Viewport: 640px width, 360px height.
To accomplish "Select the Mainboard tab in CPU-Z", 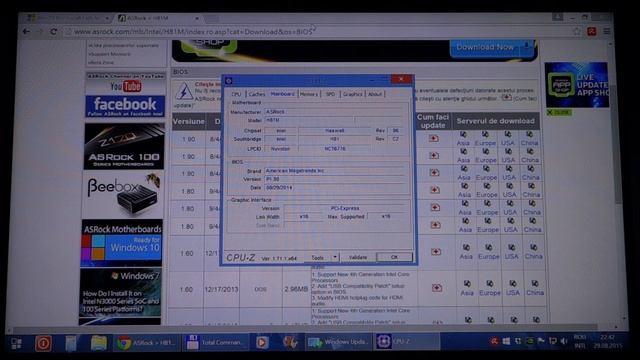I will (282, 94).
